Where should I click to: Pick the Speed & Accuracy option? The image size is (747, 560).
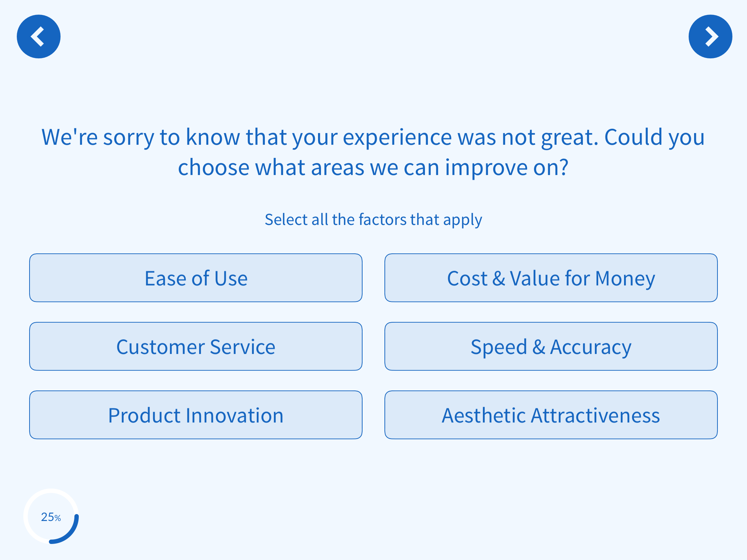tap(551, 346)
